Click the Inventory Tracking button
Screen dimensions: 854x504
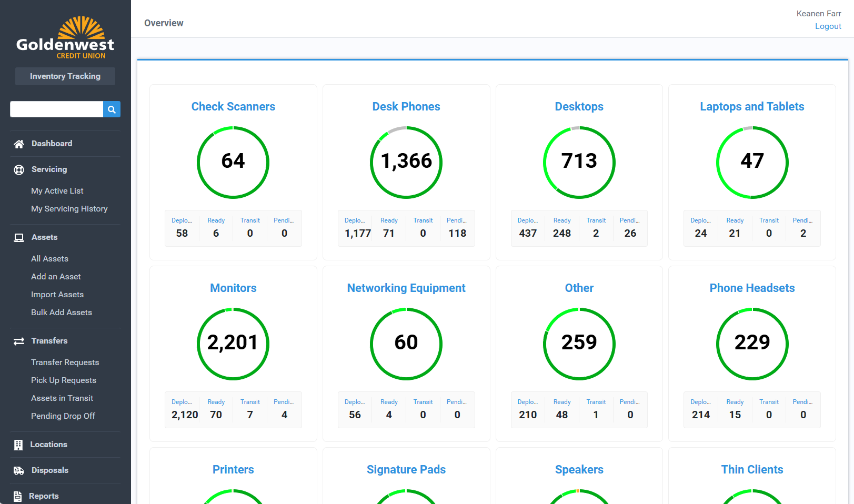[65, 76]
